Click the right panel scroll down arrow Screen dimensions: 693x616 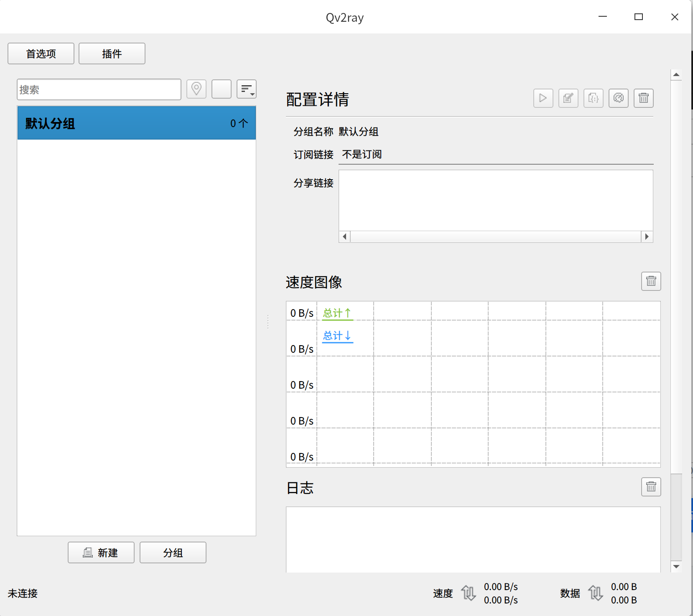(x=676, y=567)
